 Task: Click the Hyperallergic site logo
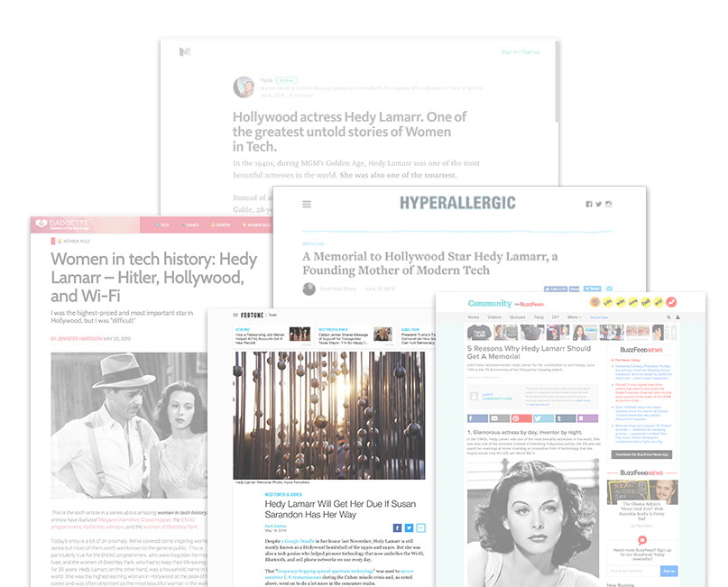tap(457, 203)
